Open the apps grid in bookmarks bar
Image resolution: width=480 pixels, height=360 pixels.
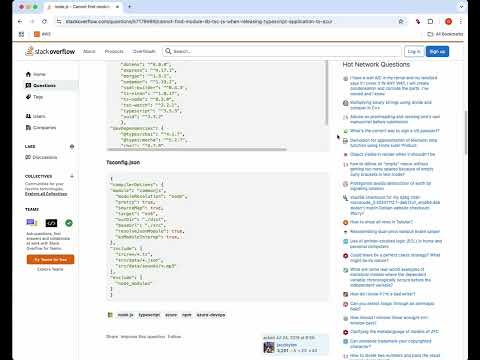coord(21,34)
